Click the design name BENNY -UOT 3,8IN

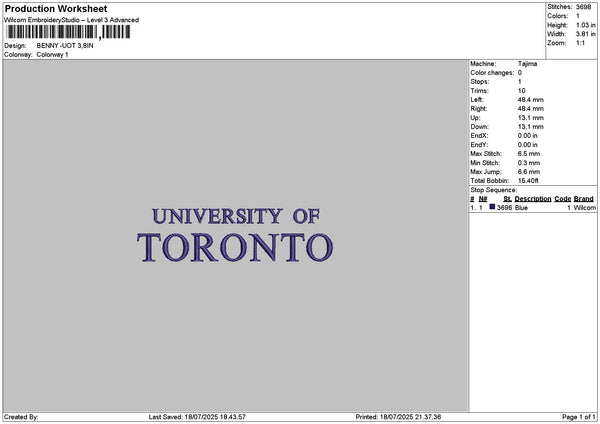(x=65, y=46)
